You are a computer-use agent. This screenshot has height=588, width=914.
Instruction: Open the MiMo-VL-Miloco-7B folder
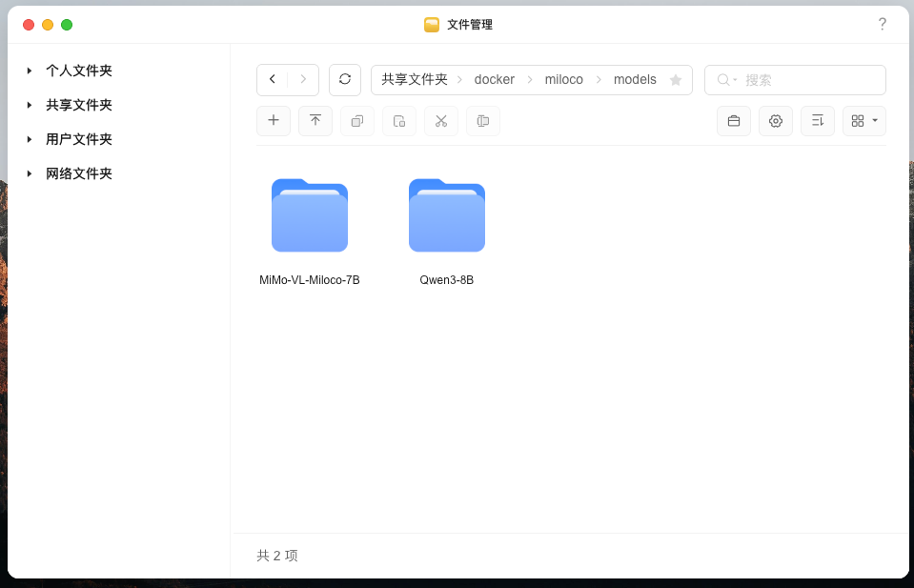click(309, 216)
